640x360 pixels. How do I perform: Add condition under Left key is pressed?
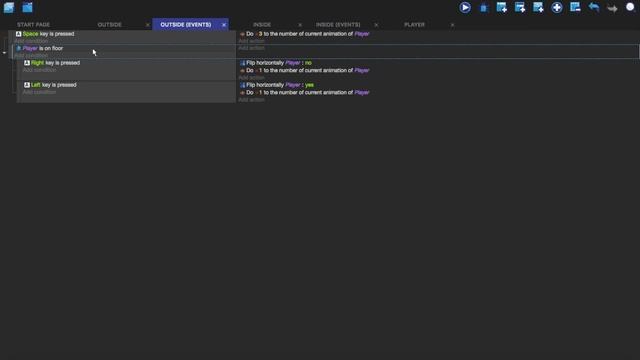[x=39, y=92]
